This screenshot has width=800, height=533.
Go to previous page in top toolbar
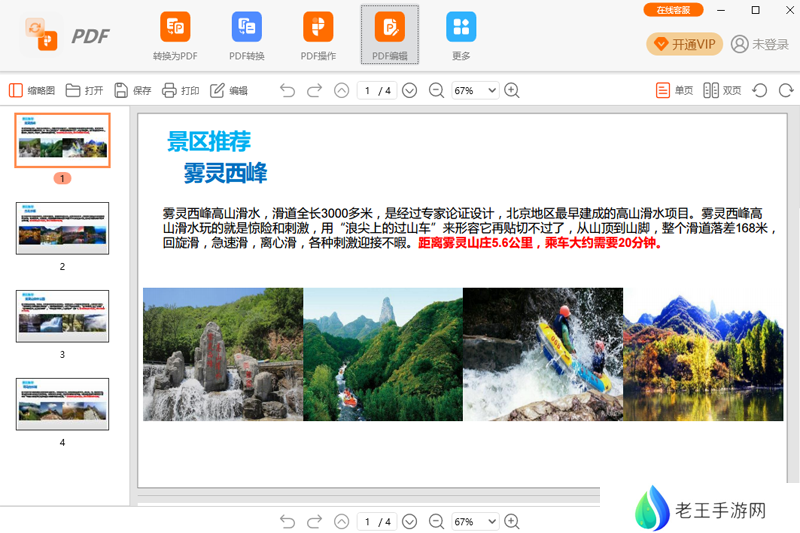coord(341,91)
